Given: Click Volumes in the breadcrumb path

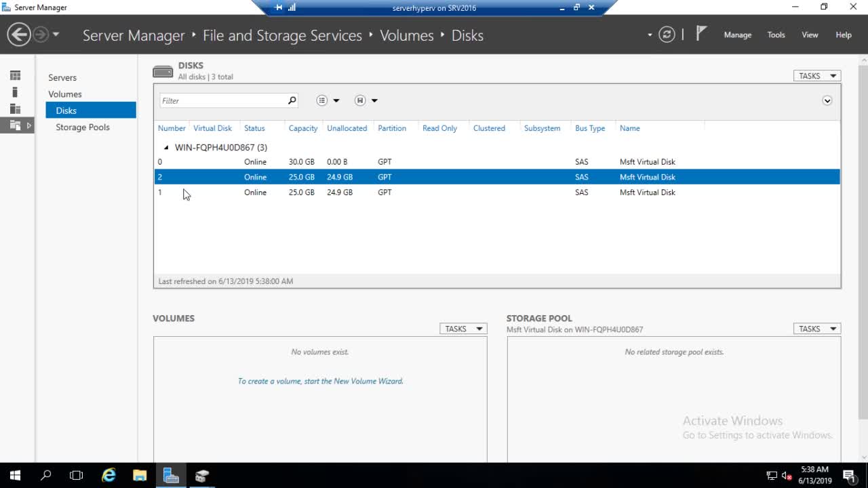Looking at the screenshot, I should [x=406, y=35].
